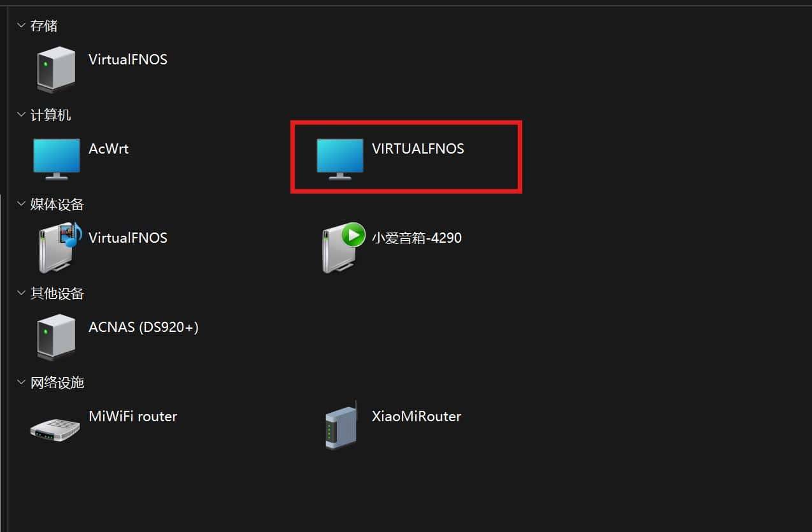The height and width of the screenshot is (532, 812).
Task: Collapse the 网络设施 category chevron
Action: [x=20, y=382]
